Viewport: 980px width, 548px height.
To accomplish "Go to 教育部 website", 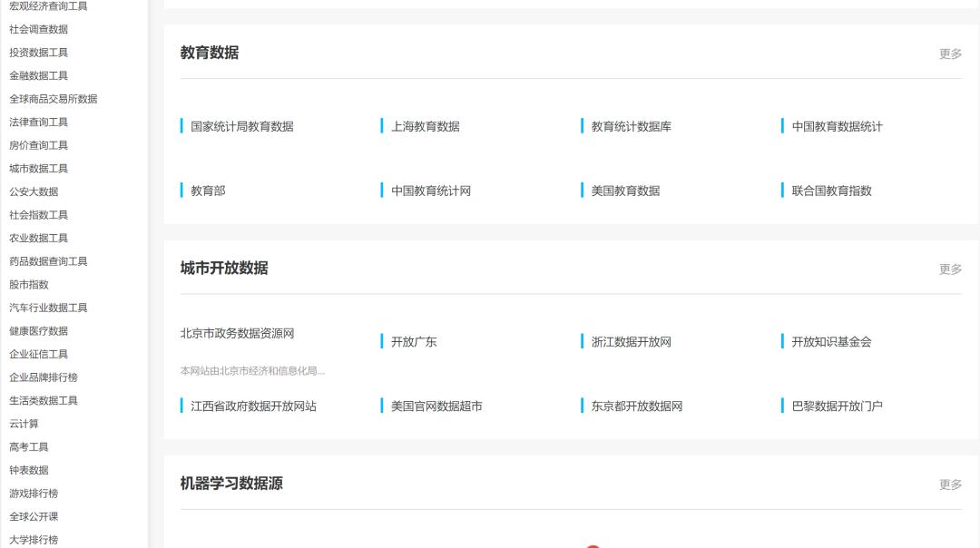I will [208, 191].
